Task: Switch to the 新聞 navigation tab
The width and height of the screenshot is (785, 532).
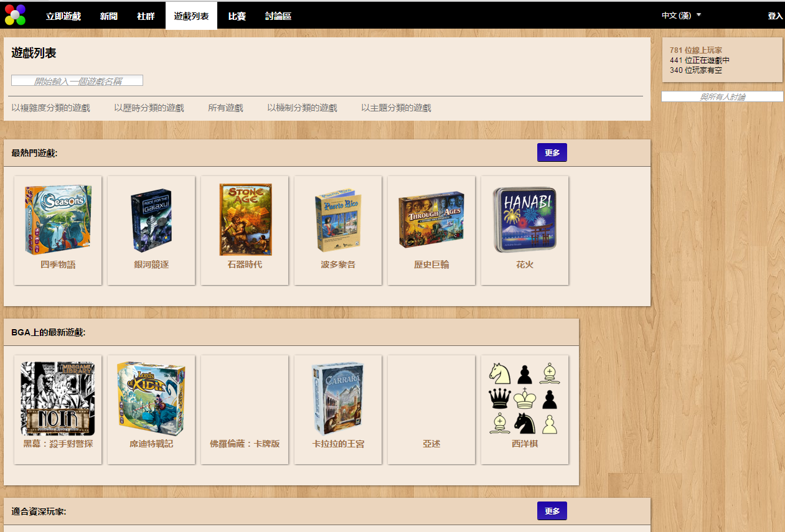Action: click(x=109, y=16)
